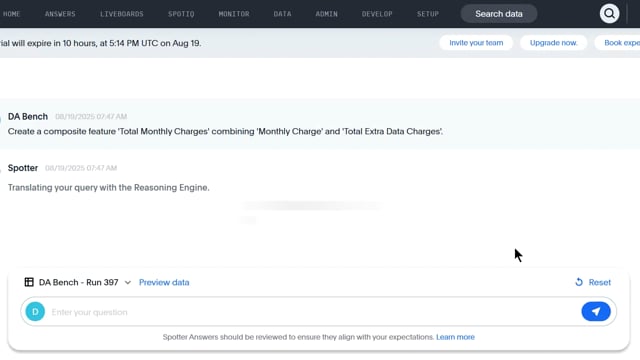The image size is (640, 360).
Task: Click the circular Reset arrow icon
Action: [579, 282]
